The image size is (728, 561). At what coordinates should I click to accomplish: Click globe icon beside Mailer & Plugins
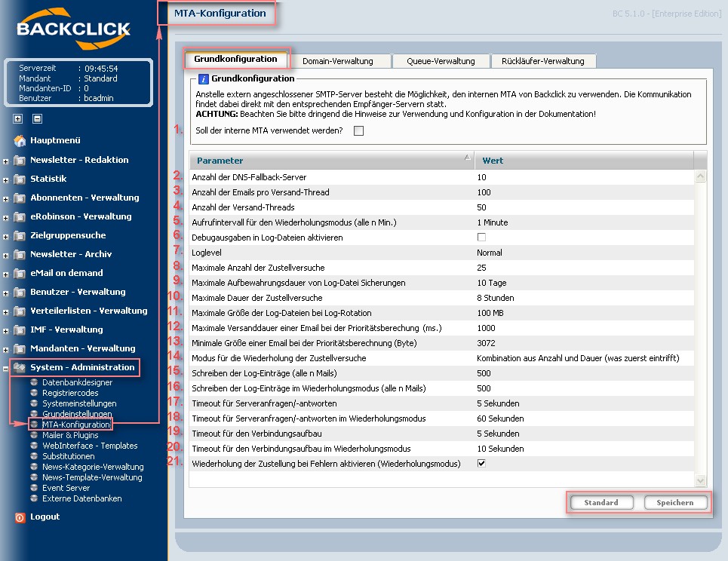pyautogui.click(x=34, y=435)
